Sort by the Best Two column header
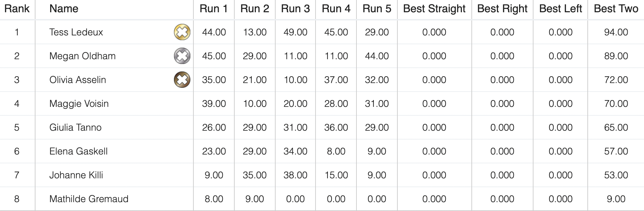644x211 pixels. point(616,9)
